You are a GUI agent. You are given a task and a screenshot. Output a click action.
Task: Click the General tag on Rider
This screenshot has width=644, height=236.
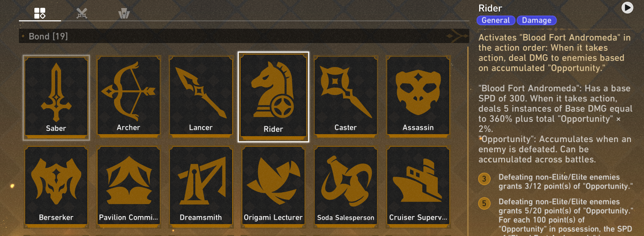[496, 20]
